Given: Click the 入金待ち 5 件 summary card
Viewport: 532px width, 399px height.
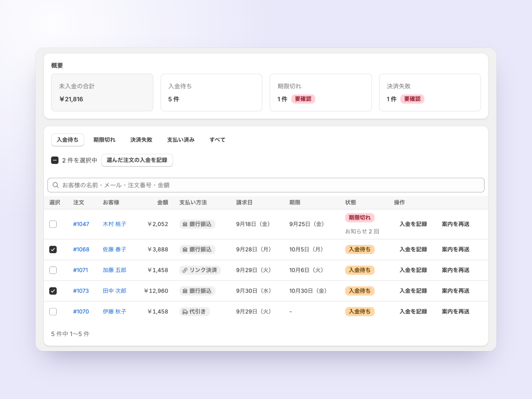Looking at the screenshot, I should [211, 93].
